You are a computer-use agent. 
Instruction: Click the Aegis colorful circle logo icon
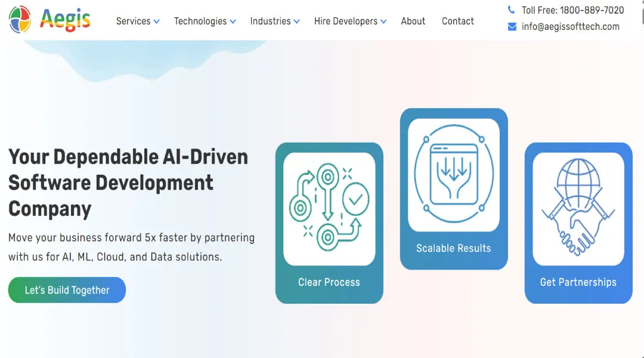point(20,20)
